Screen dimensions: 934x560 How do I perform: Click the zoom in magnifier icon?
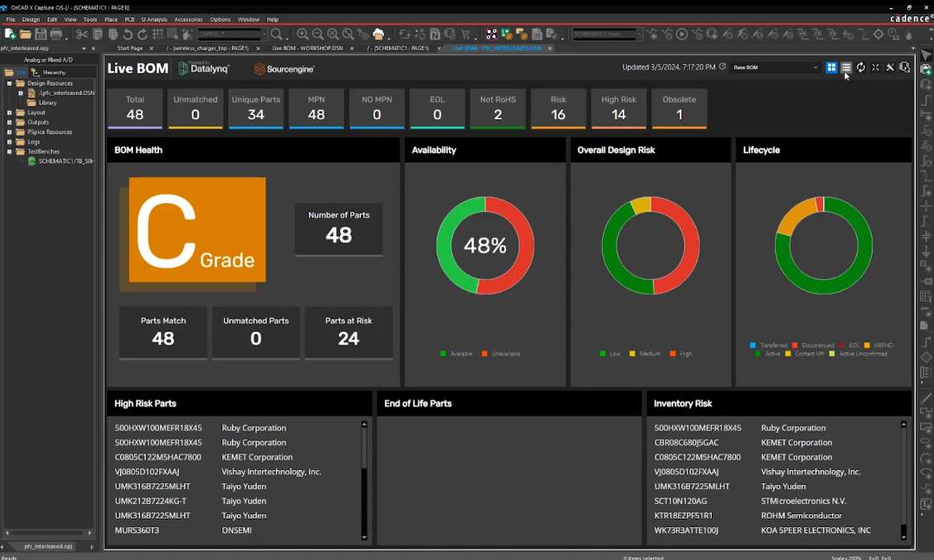point(303,35)
